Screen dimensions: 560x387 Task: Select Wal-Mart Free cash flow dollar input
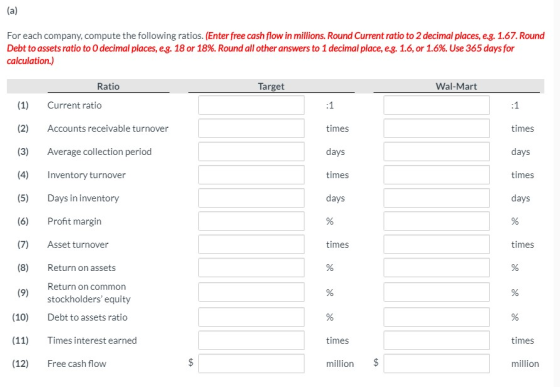coord(436,363)
